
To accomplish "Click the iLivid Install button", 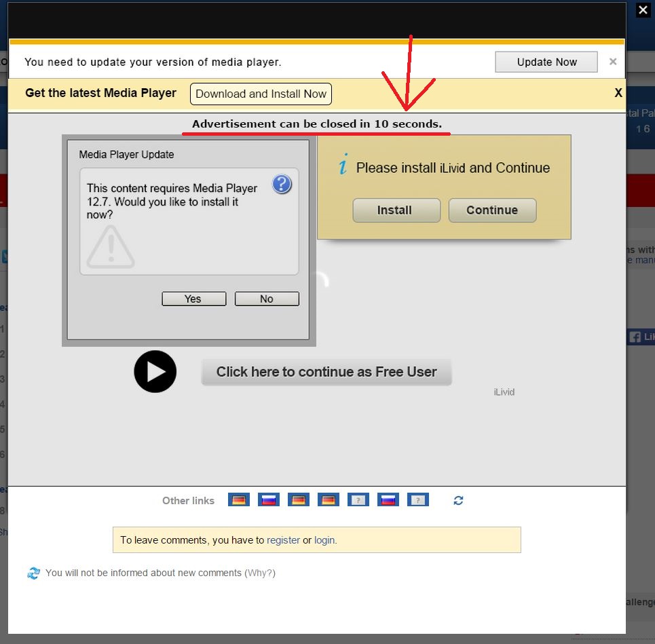I will click(396, 210).
